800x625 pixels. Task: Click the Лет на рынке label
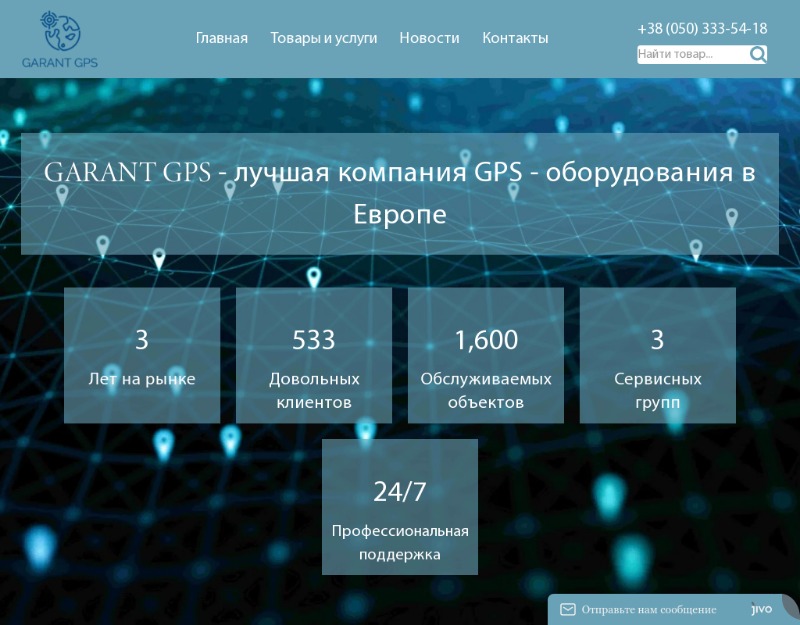tap(142, 379)
